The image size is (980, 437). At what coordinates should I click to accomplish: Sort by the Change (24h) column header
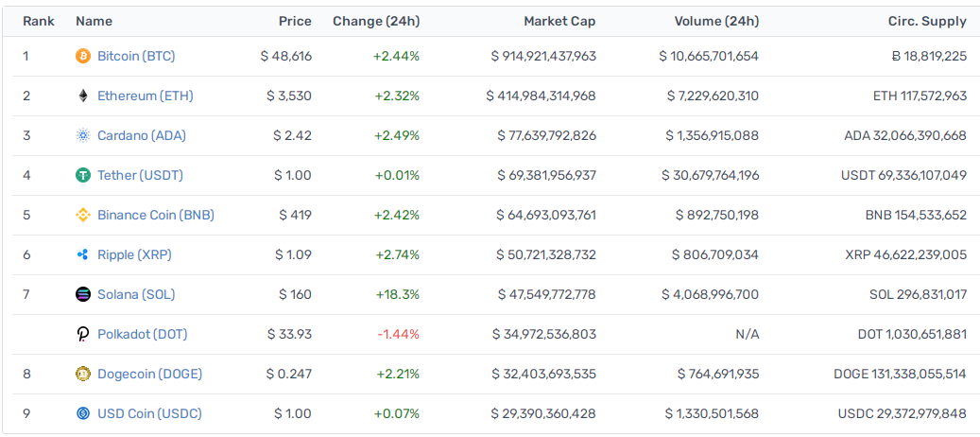click(376, 21)
